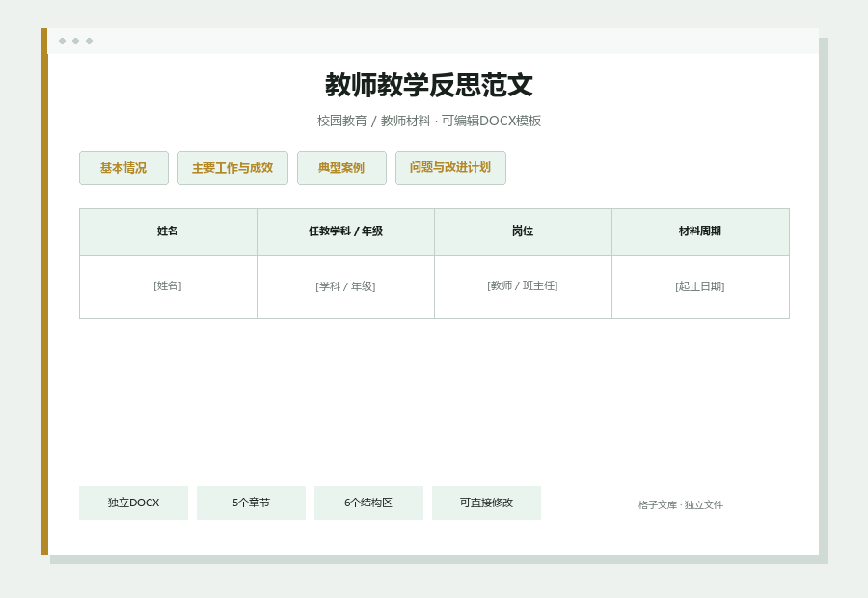
Task: Click the 格子文库 · 独立文件 footer text
Action: click(x=680, y=505)
